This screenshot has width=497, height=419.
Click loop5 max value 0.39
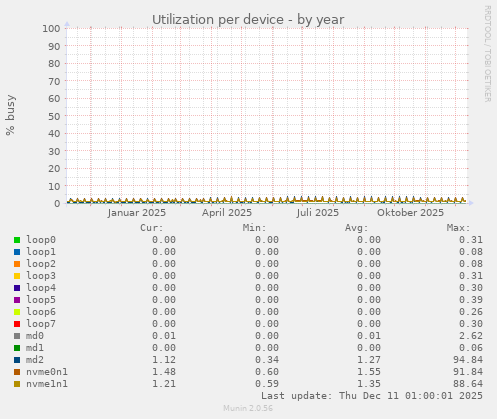pyautogui.click(x=471, y=300)
